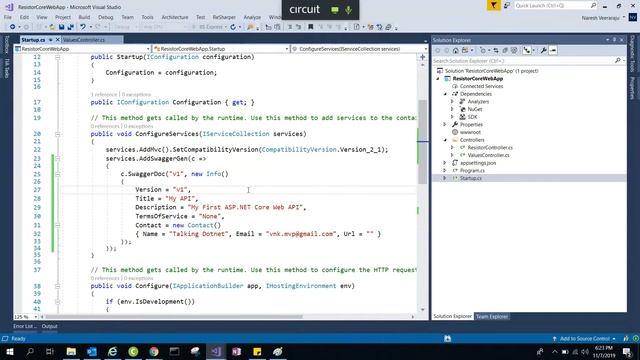Collapse the Configure method outline
640x360 pixels.
58,286
